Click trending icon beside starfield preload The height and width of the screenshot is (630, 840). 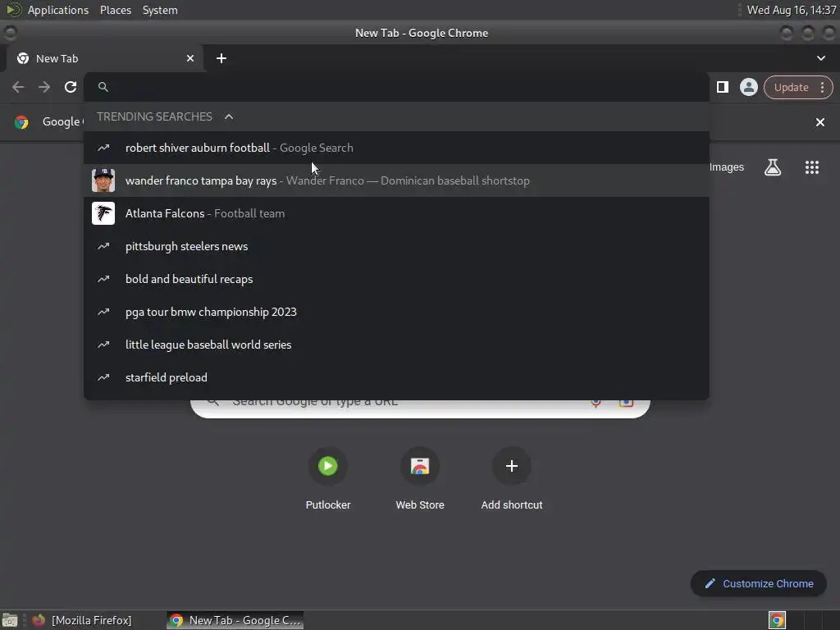point(103,377)
